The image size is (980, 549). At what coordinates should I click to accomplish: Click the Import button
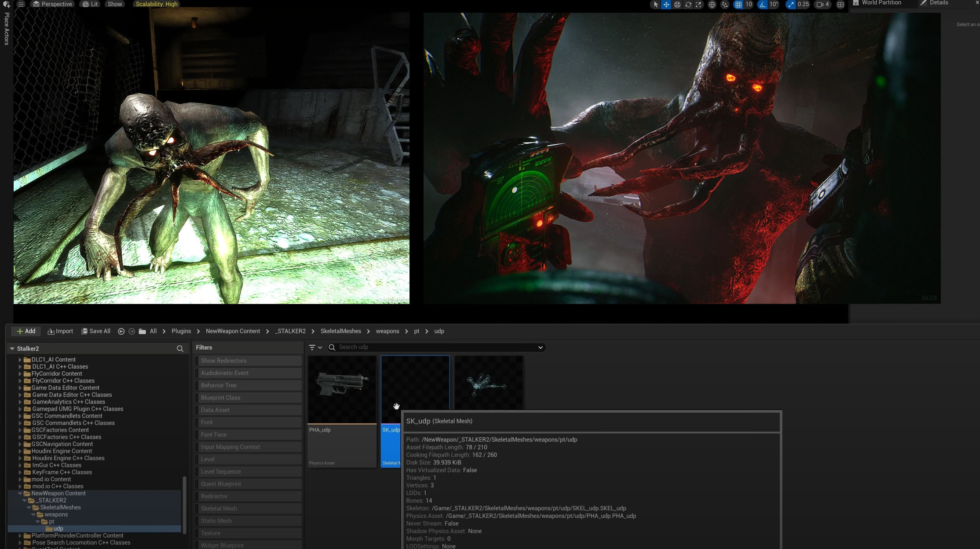click(x=60, y=331)
